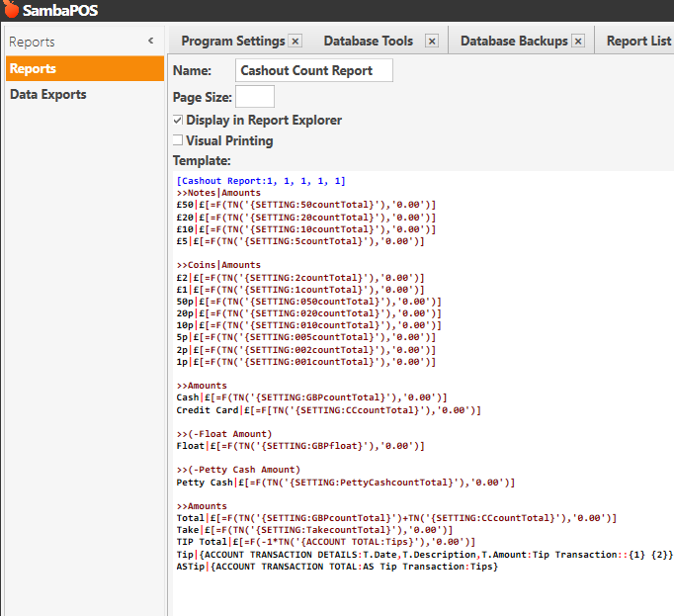Open the Report List tab
Screen dimensions: 674x616
[x=638, y=41]
